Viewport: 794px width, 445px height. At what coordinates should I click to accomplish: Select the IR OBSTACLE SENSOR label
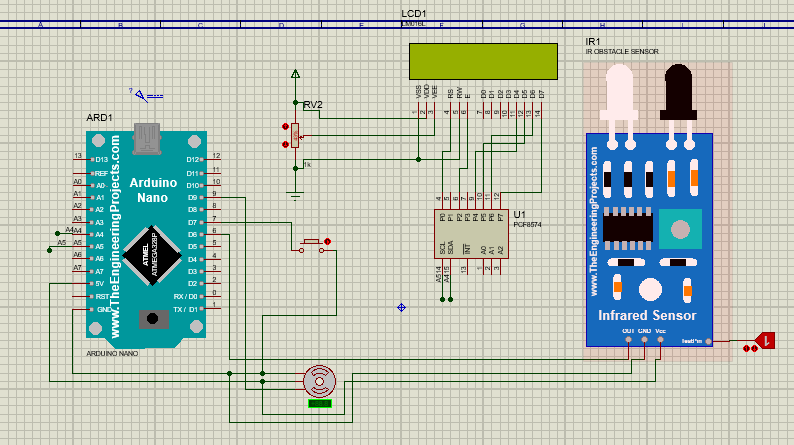tap(622, 52)
